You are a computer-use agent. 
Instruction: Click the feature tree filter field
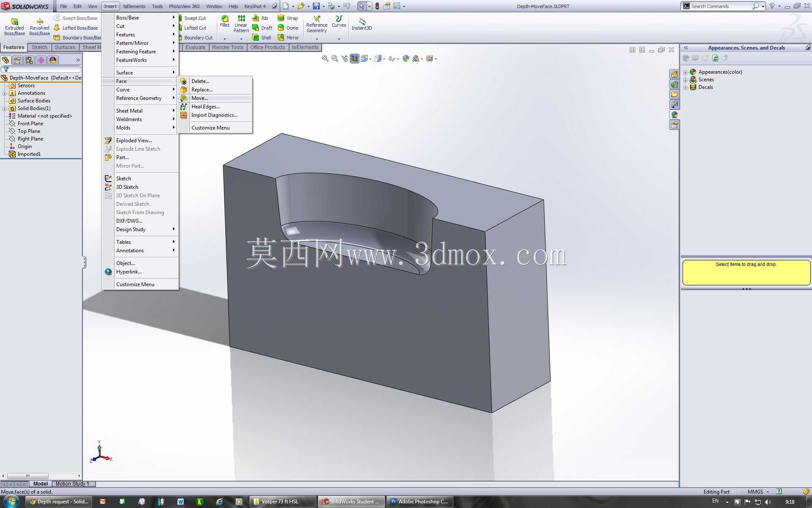coord(42,69)
